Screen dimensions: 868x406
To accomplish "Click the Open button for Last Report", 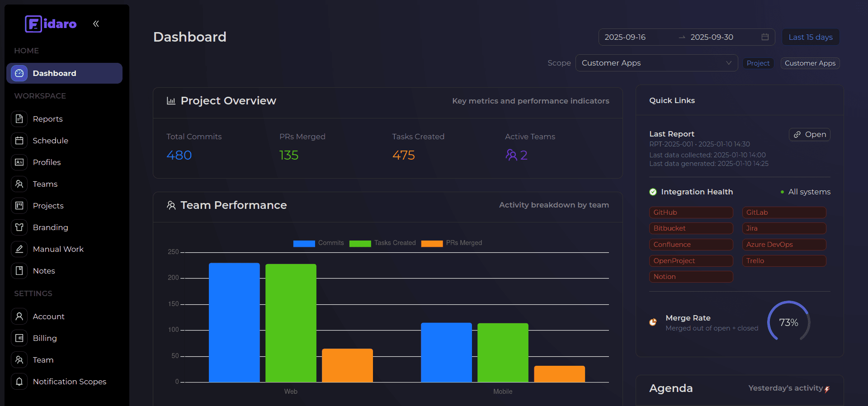I will click(x=809, y=134).
